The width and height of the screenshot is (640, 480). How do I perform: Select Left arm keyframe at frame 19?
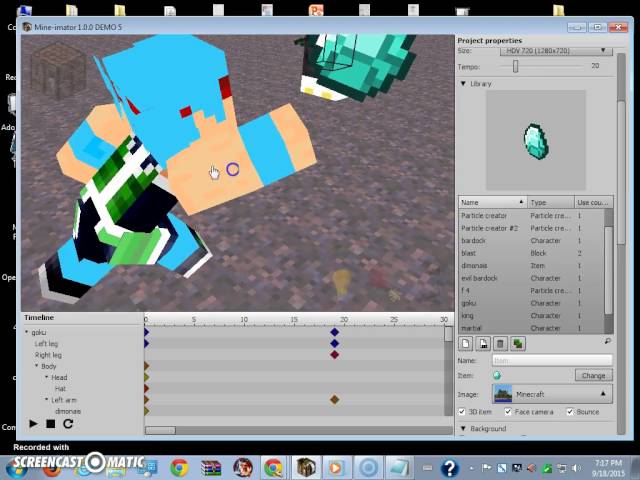335,400
